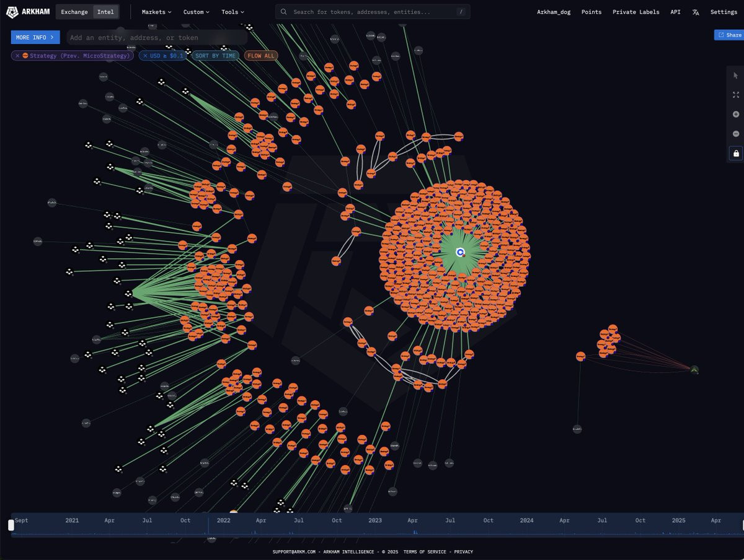Open the SUPPORT@ARKM.COM email link
Viewport: 744px width, 560px height.
coord(294,552)
